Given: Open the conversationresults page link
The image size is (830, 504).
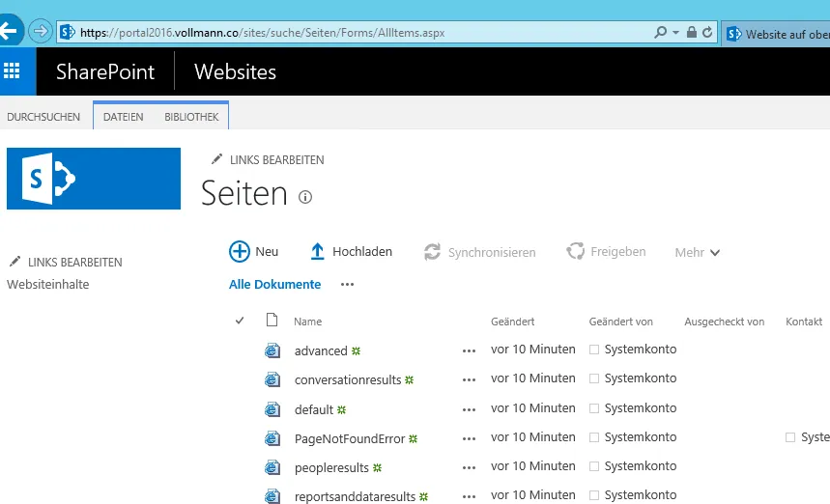Looking at the screenshot, I should (x=348, y=379).
